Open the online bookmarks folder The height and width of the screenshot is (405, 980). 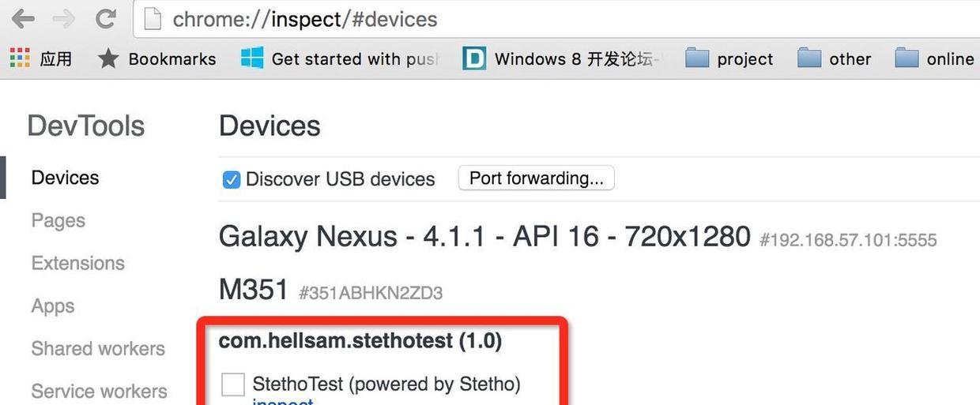click(906, 58)
